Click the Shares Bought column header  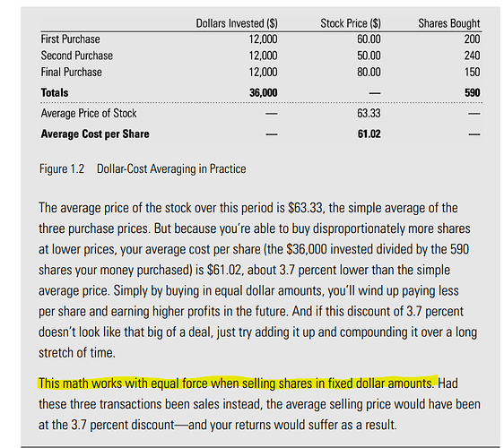(x=449, y=23)
